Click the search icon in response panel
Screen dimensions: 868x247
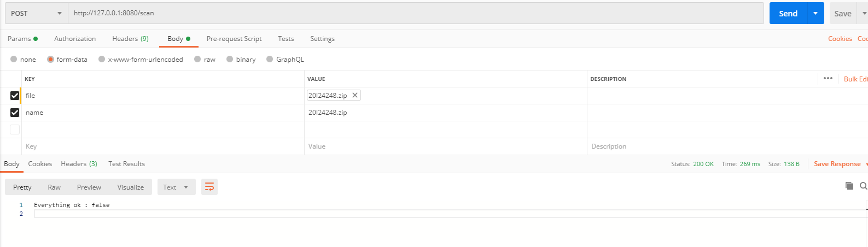tap(863, 186)
